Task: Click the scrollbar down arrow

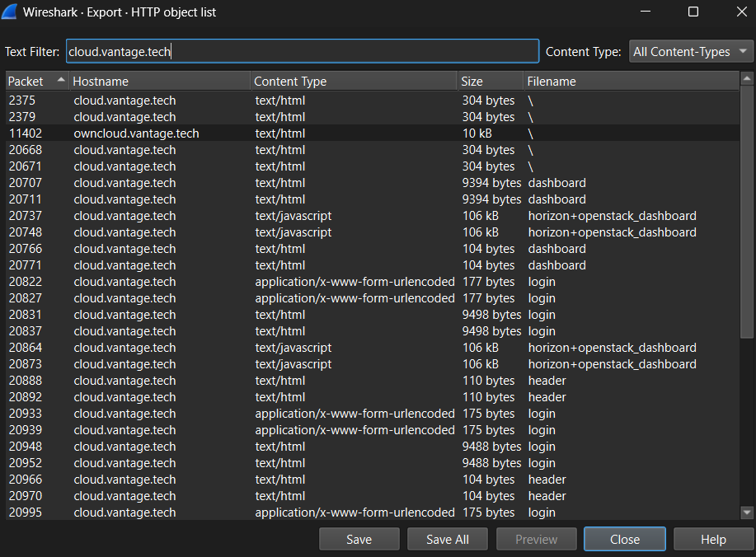Action: 747,513
